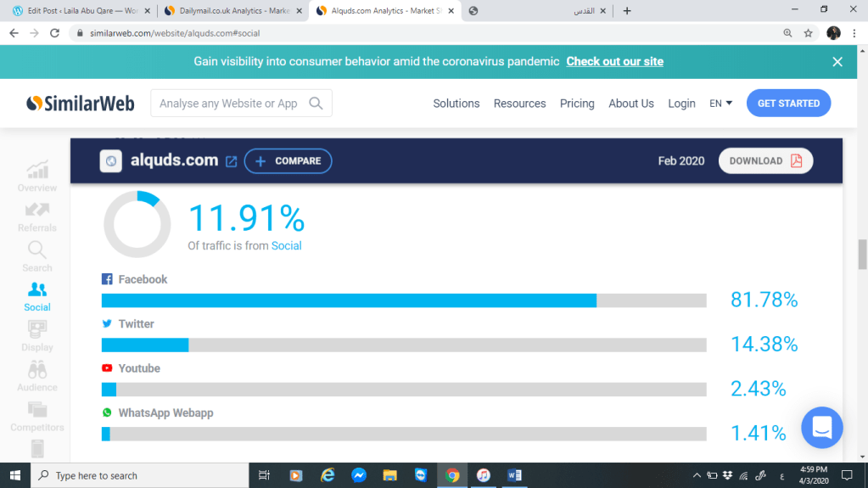Viewport: 868px width, 488px height.
Task: Expand the EN language dropdown
Action: [x=720, y=104]
